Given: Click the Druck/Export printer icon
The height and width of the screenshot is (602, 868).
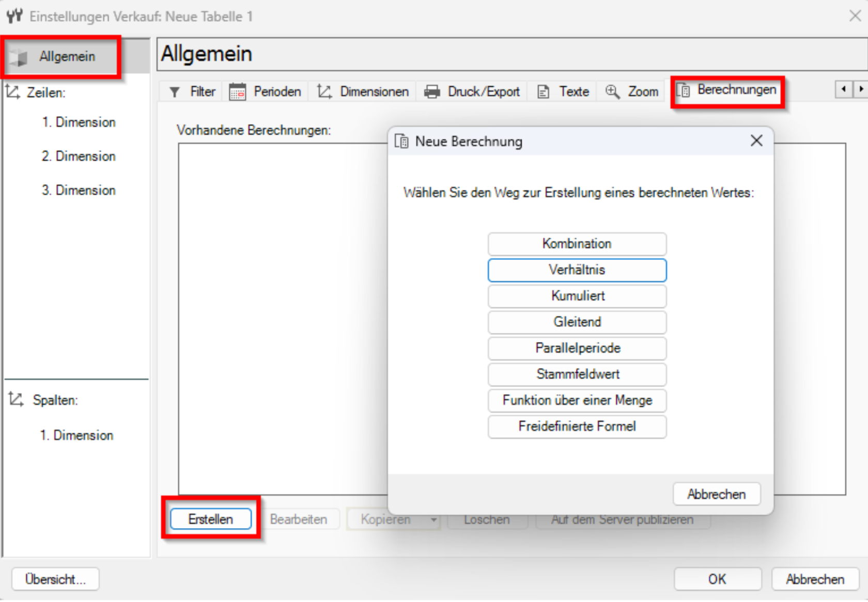Looking at the screenshot, I should point(432,92).
